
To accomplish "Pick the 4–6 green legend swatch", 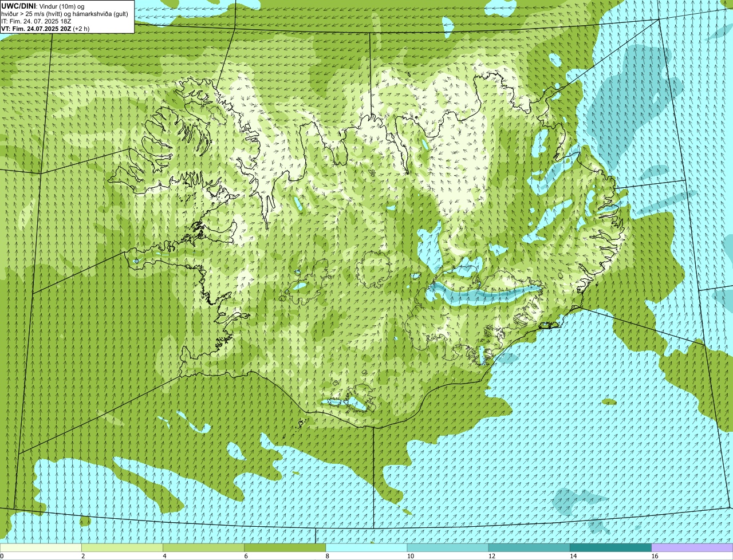I will [203, 547].
